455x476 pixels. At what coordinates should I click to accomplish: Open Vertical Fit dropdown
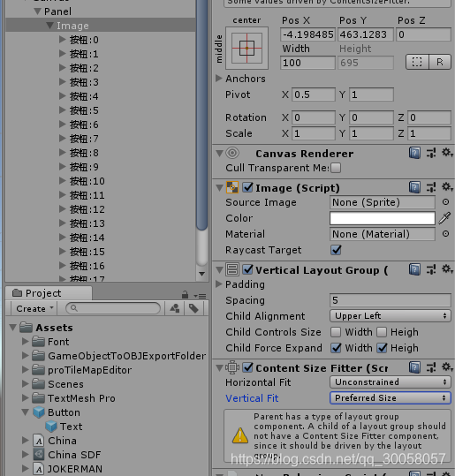tap(390, 397)
